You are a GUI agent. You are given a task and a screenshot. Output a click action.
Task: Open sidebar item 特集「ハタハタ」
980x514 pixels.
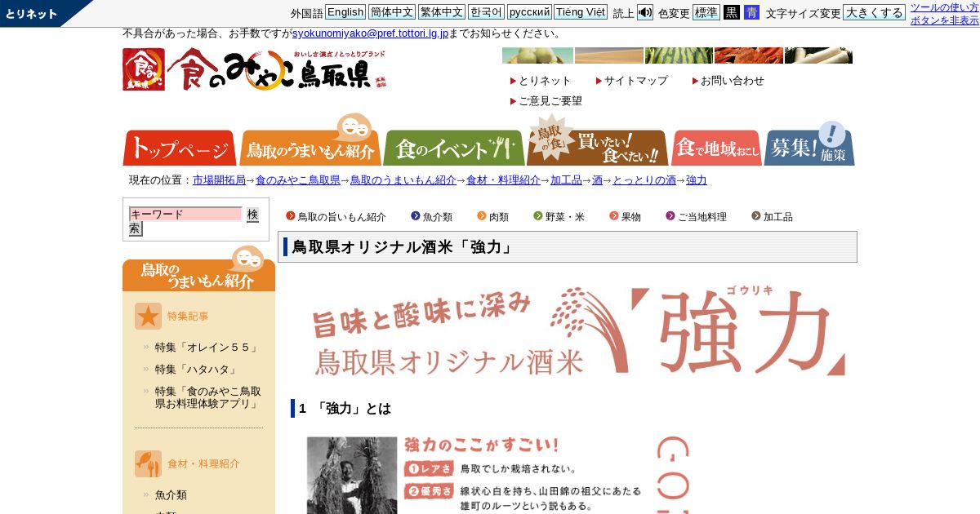point(196,370)
